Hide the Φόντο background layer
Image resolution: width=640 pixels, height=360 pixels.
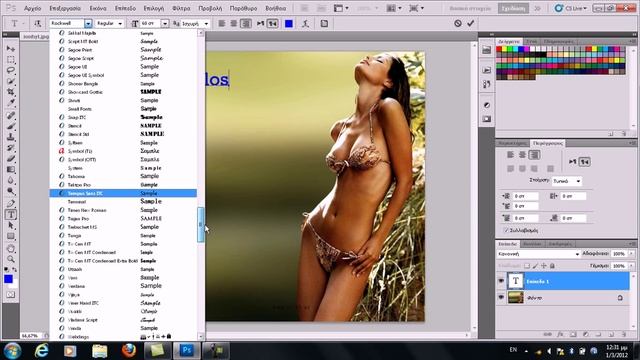(x=501, y=298)
